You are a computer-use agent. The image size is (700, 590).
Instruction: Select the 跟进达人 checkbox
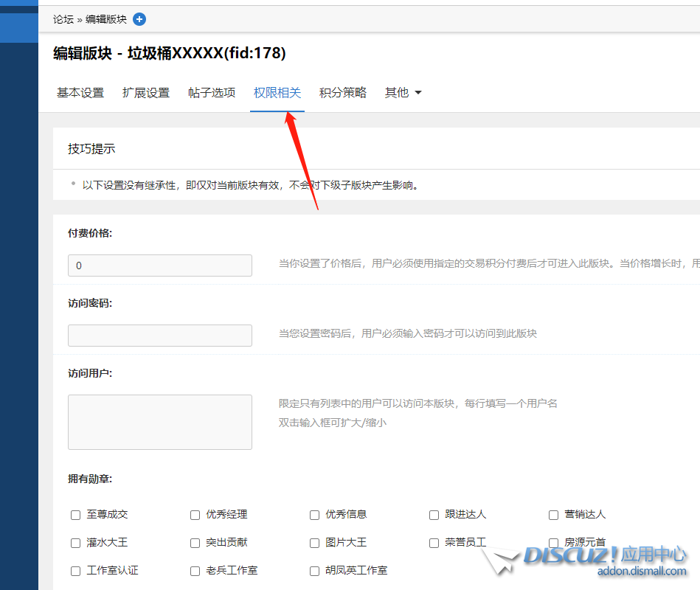[434, 515]
